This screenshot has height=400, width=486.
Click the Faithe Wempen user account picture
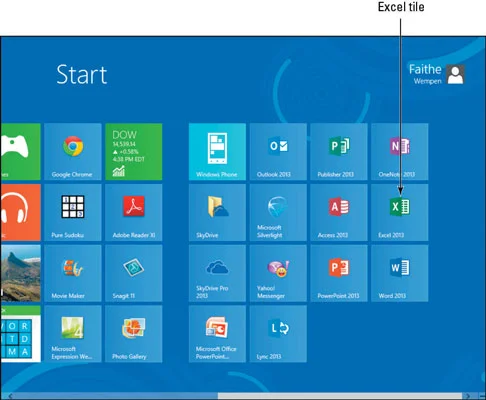pos(455,74)
